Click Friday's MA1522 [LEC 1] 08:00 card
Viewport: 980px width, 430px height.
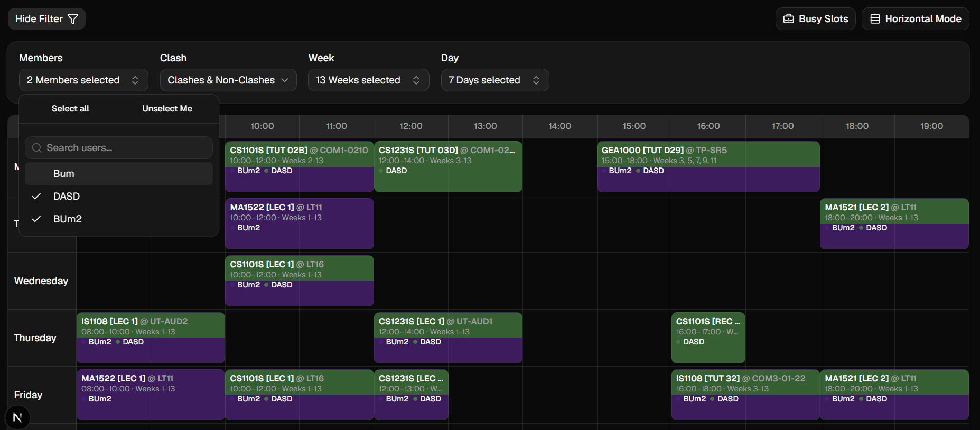coord(151,395)
